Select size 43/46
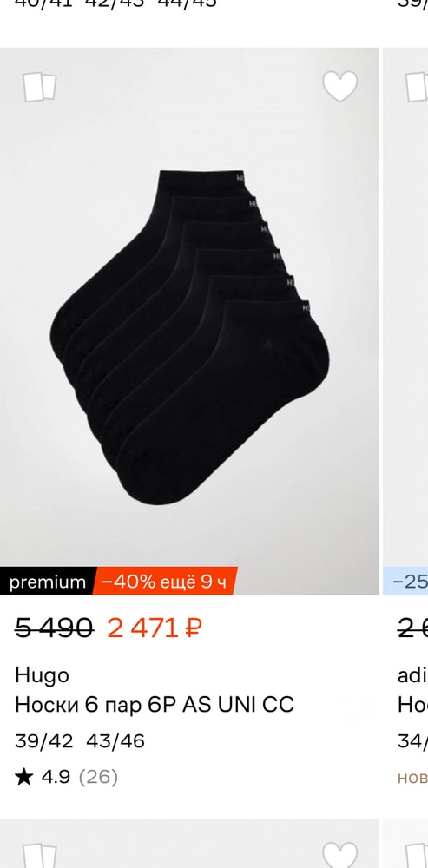The image size is (428, 868). [x=115, y=740]
